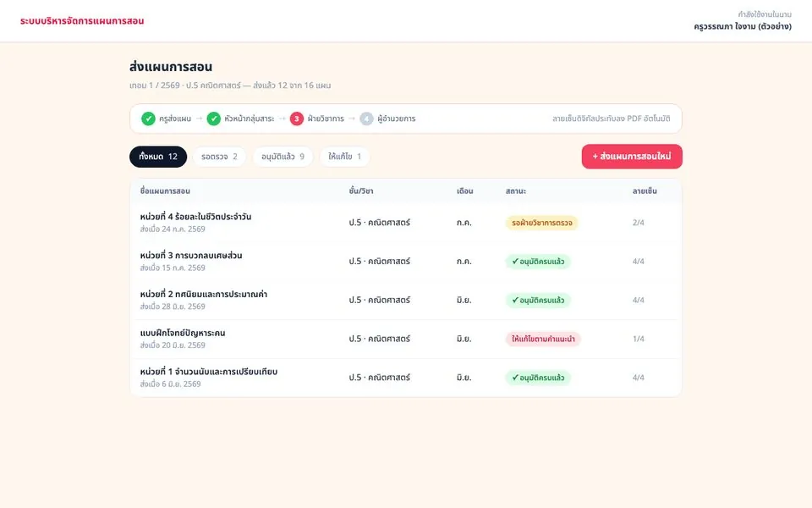Click the มิ.ย. month cell for หน่วยที่ 2
Image resolution: width=812 pixels, height=508 pixels.
pos(464,300)
